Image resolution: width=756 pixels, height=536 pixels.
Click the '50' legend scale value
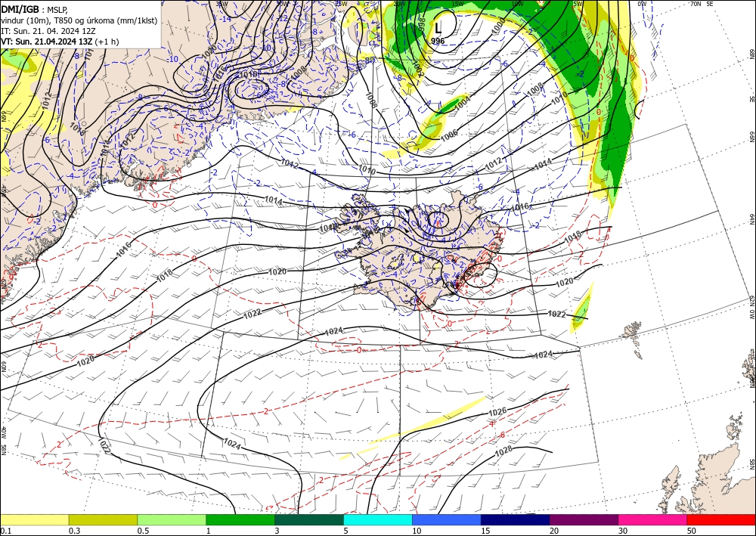pos(692,531)
